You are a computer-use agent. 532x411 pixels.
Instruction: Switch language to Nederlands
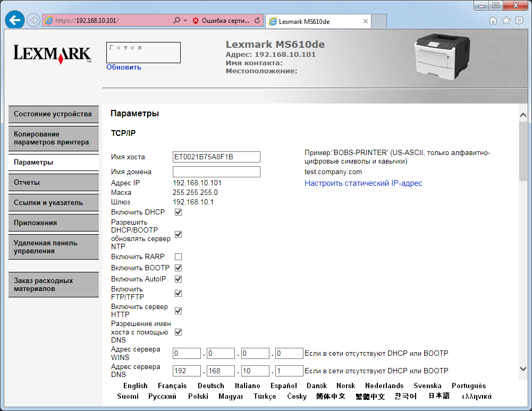tap(384, 386)
